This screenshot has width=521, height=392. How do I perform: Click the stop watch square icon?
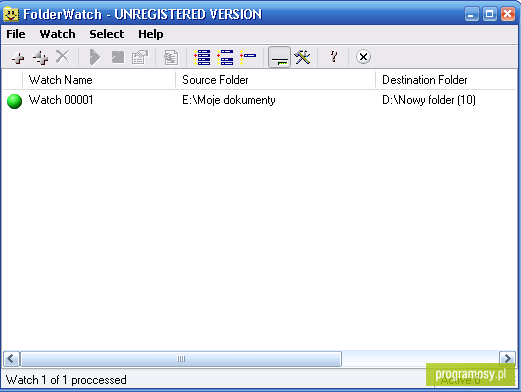[x=118, y=57]
